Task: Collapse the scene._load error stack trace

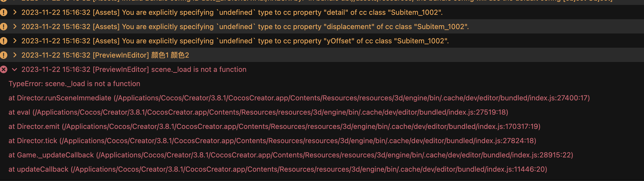Action: point(15,69)
